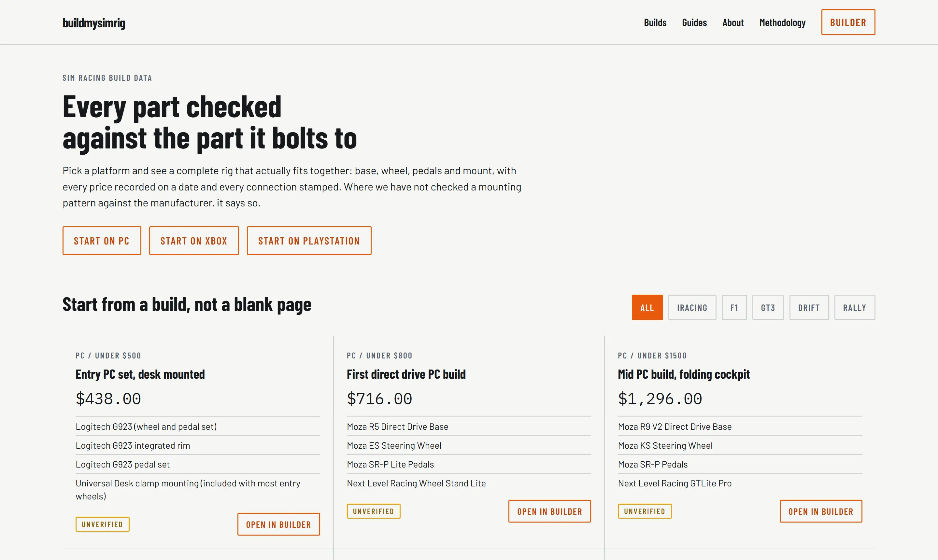Open Mid PC folding cockpit in builder
Screen dimensions: 938x560
tap(821, 511)
